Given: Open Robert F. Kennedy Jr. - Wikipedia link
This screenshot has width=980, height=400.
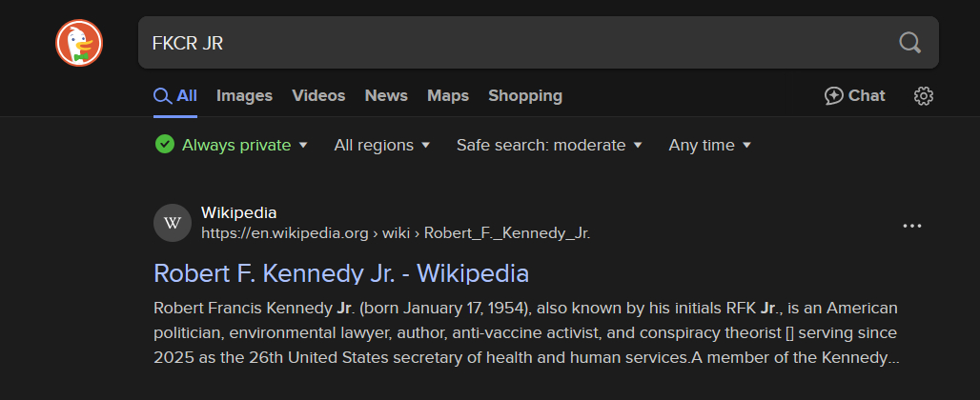Looking at the screenshot, I should click(x=341, y=274).
